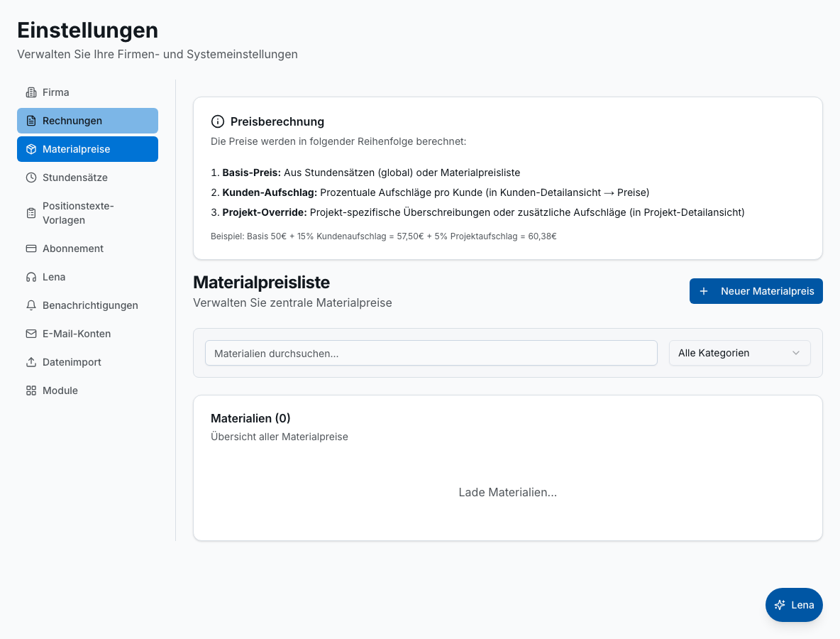Switch to the Rechnungen settings
Image resolution: width=840 pixels, height=639 pixels.
click(87, 121)
